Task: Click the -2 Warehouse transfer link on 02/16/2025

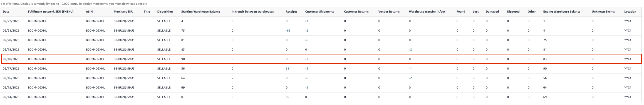Action: pos(410,78)
